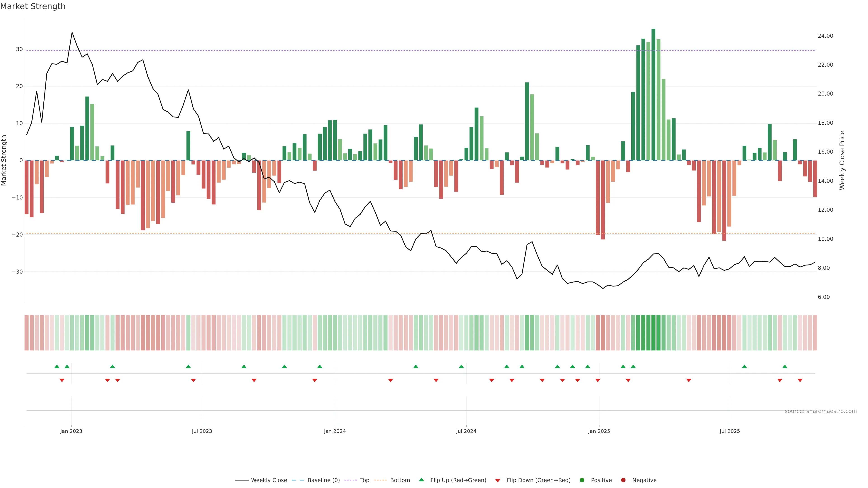Click the Flip Up green triangle legend icon
Viewport: 868px width, 488px height.
pos(421,480)
